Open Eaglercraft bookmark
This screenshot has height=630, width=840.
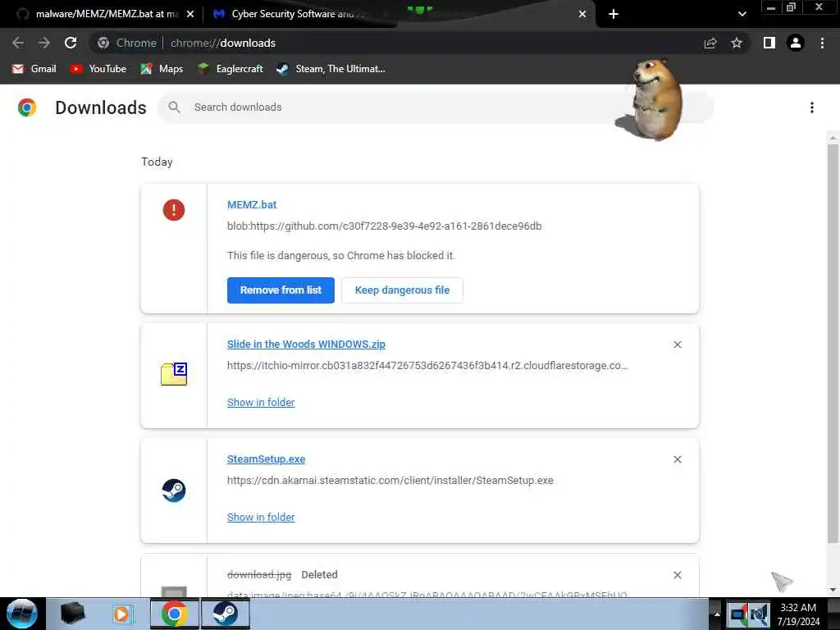(x=231, y=69)
